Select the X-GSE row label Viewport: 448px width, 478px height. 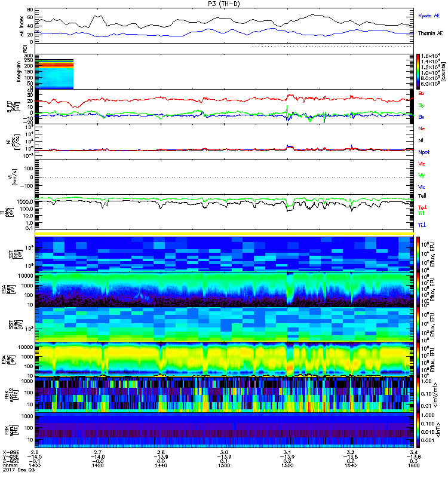pos(11,452)
